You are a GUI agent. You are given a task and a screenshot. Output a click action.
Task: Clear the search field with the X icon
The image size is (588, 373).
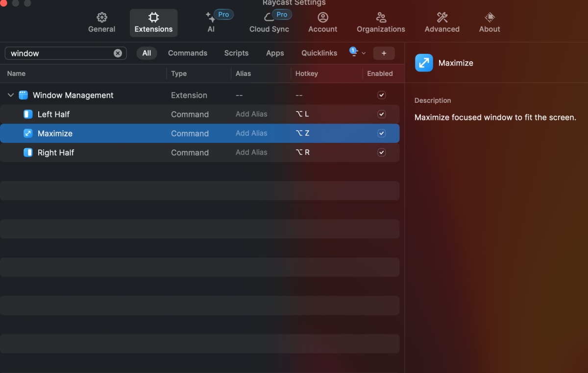click(118, 53)
